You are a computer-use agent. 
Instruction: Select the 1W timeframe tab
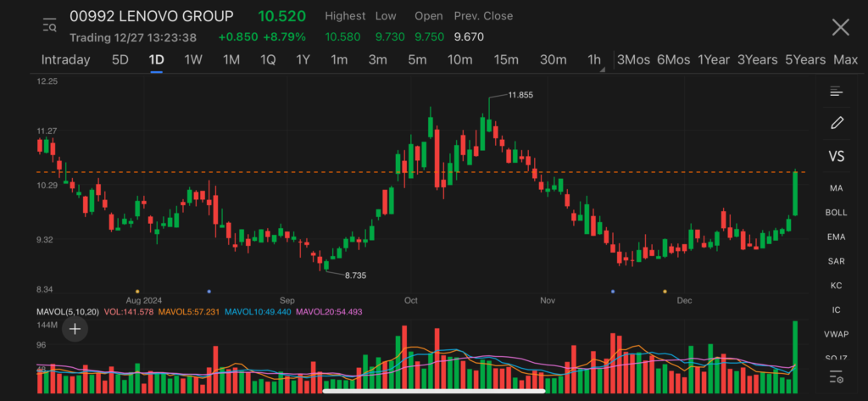[x=193, y=60]
